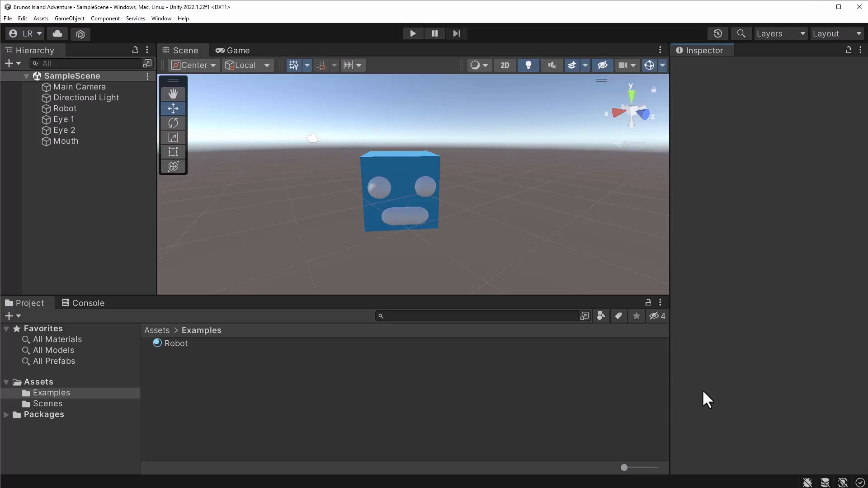The image size is (868, 488).
Task: Lock the Hierarchy panel
Action: click(x=135, y=50)
